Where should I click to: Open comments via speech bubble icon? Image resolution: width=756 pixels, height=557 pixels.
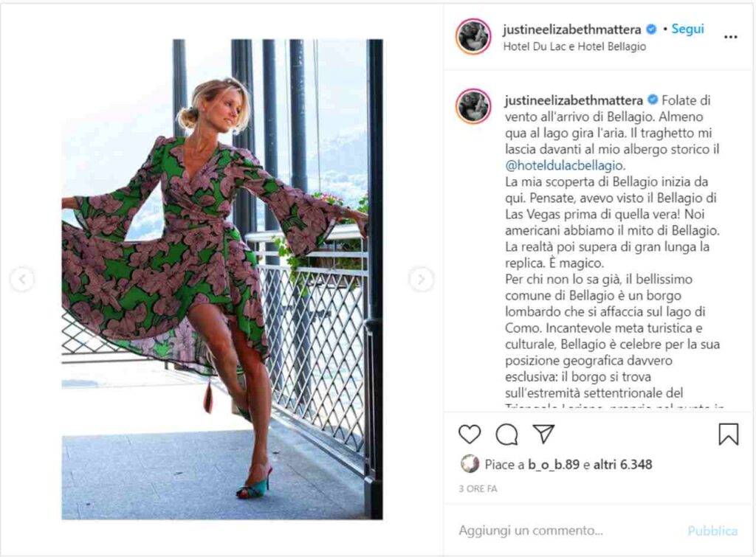pyautogui.click(x=506, y=434)
